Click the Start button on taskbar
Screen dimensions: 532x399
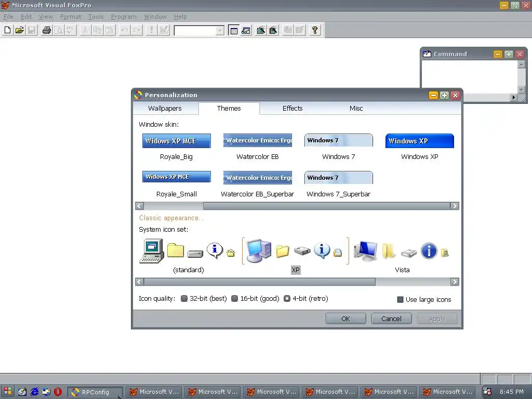(7, 392)
